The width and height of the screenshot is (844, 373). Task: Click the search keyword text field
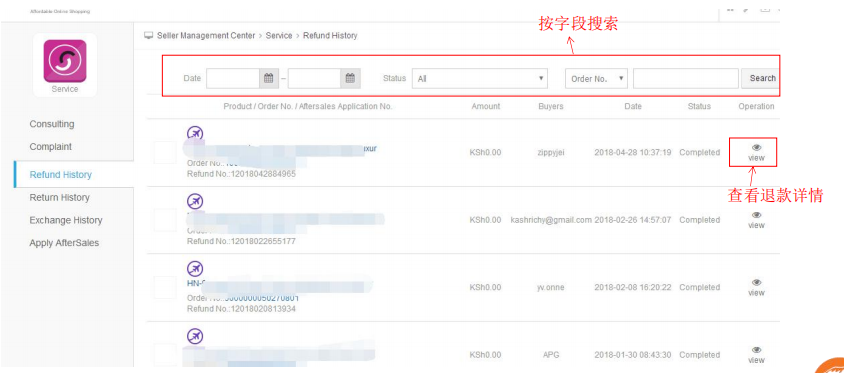tap(686, 79)
